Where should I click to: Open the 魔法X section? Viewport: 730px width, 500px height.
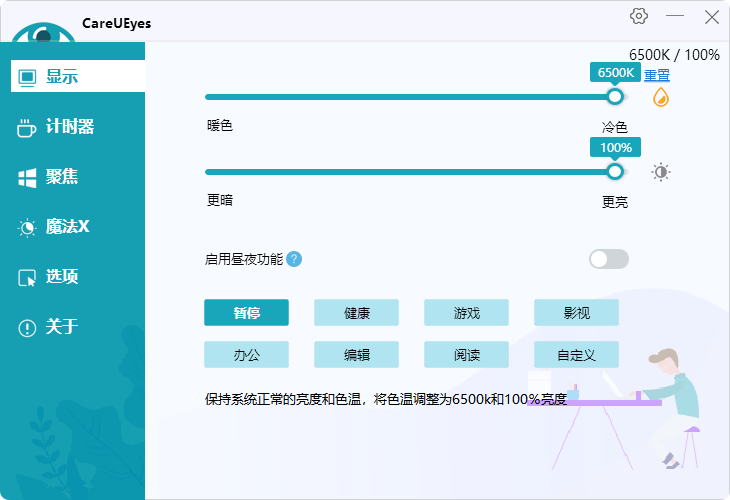tap(67, 227)
